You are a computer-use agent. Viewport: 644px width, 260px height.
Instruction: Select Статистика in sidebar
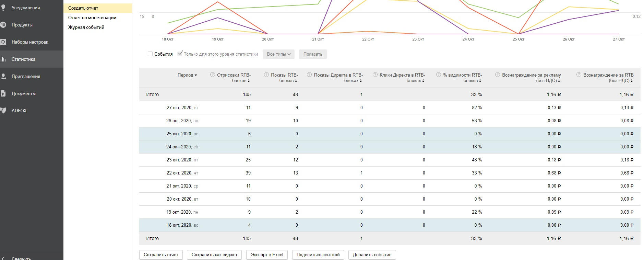pos(23,59)
